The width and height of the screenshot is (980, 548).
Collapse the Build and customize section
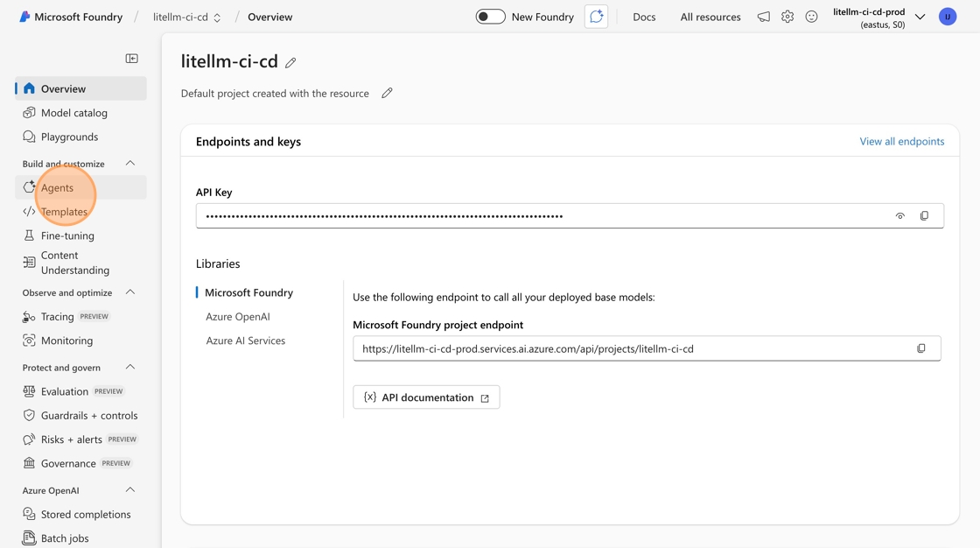pos(130,164)
